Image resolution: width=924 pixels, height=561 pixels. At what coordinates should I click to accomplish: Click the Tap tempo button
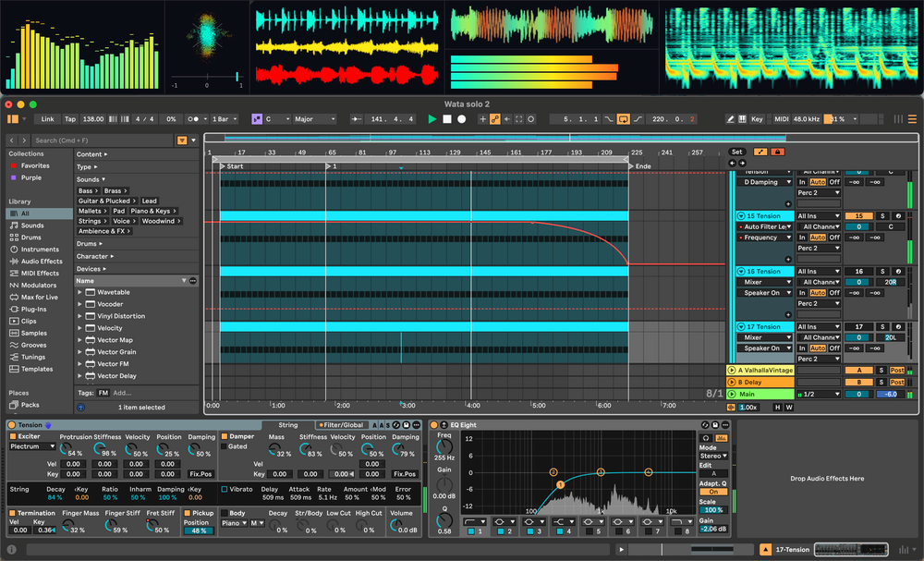coord(70,119)
